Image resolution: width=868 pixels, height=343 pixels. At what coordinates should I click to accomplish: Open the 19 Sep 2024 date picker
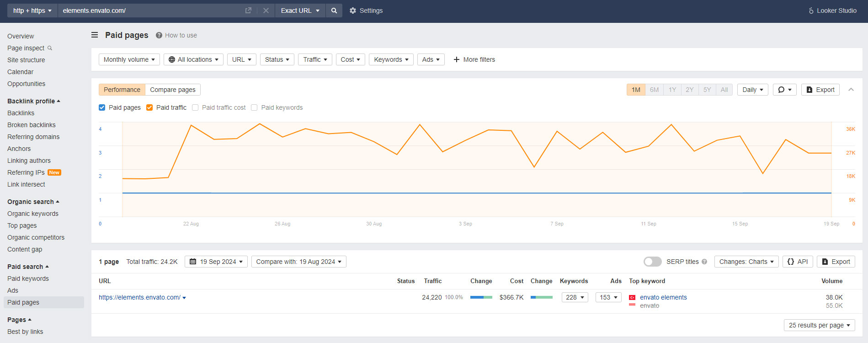pos(216,262)
